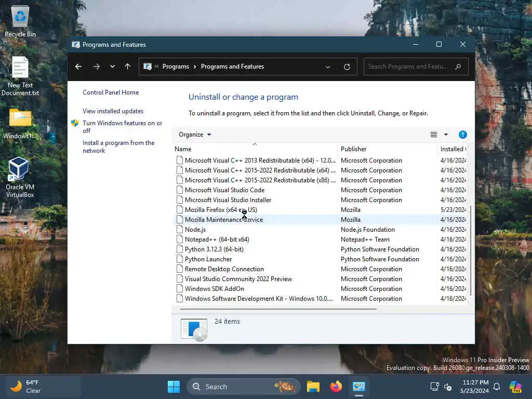The image size is (532, 399).
Task: Click Control Panel taskbar icon
Action: point(358,387)
